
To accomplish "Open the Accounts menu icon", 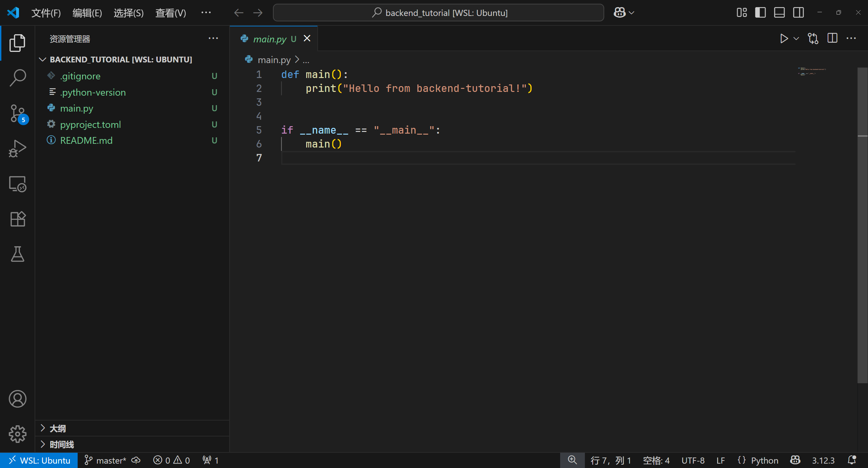I will click(x=17, y=399).
